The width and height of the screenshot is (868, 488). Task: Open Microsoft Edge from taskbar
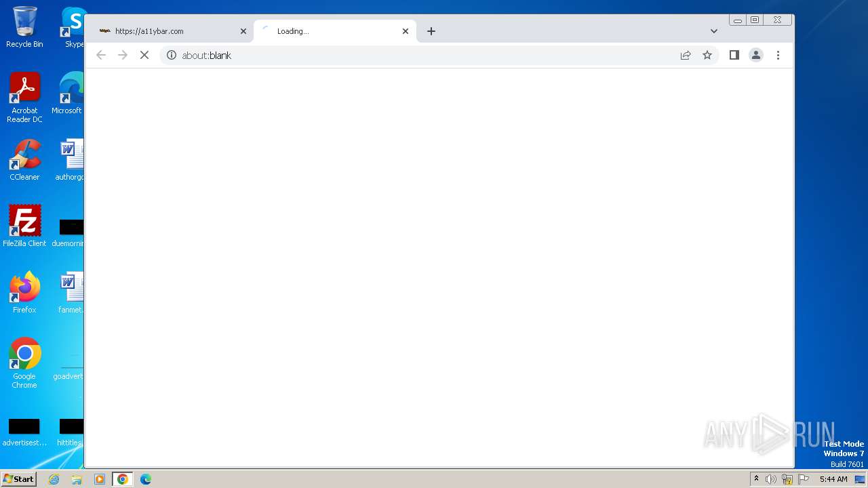pyautogui.click(x=146, y=479)
